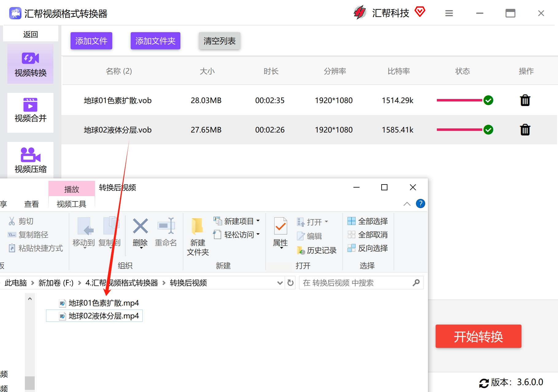Image resolution: width=558 pixels, height=392 pixels.
Task: Refresh the Explorer address bar location
Action: click(291, 283)
